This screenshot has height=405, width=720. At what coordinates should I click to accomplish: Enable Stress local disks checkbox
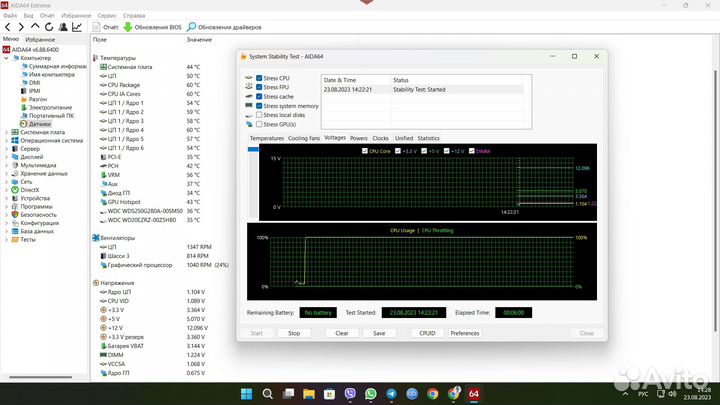[259, 115]
